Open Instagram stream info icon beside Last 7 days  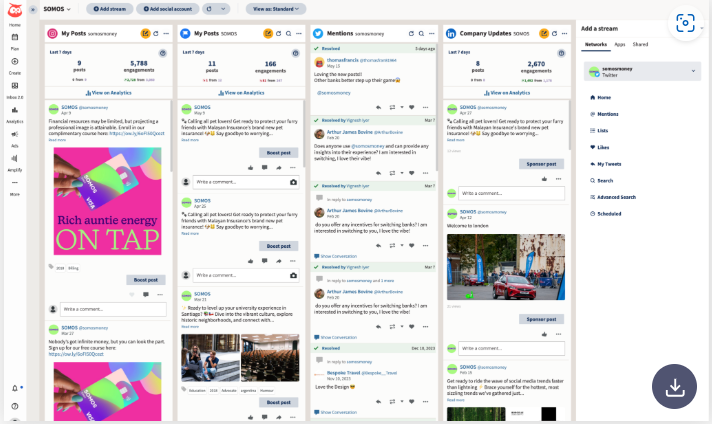163,53
